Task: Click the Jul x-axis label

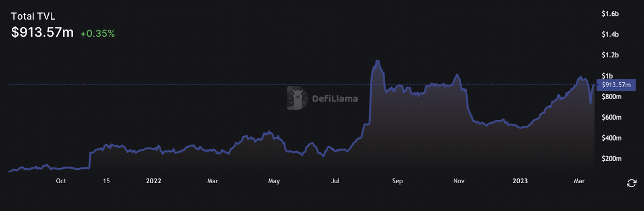Action: [x=335, y=181]
